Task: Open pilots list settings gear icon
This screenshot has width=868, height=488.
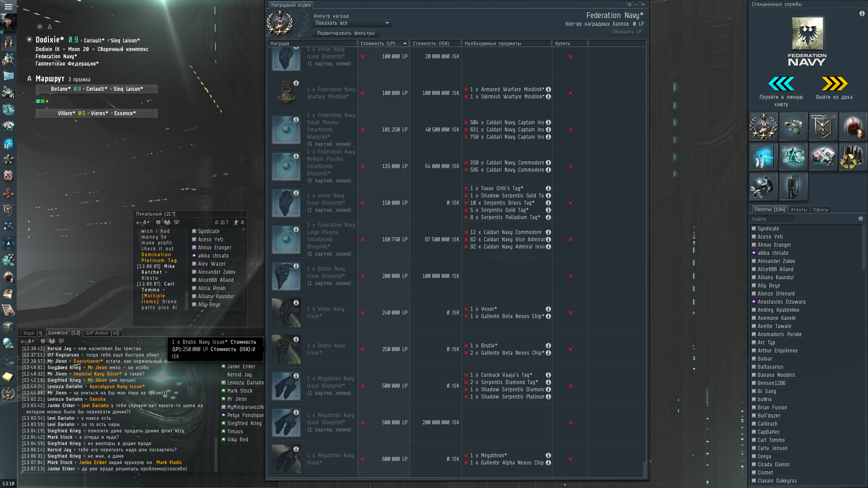Action: pyautogui.click(x=861, y=219)
